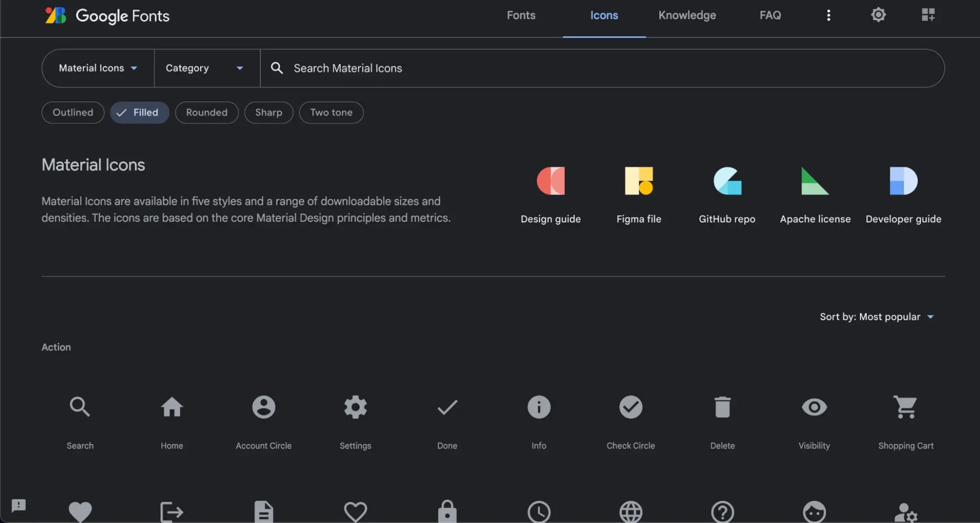The image size is (980, 523).
Task: Select the Info icon
Action: tap(538, 407)
